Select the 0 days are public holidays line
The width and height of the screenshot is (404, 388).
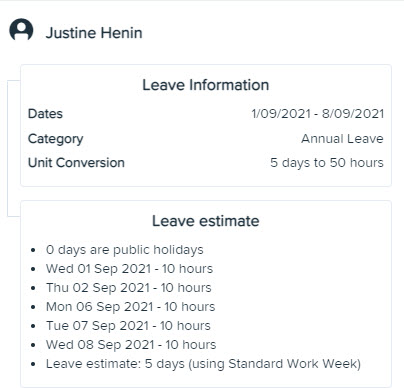(125, 250)
